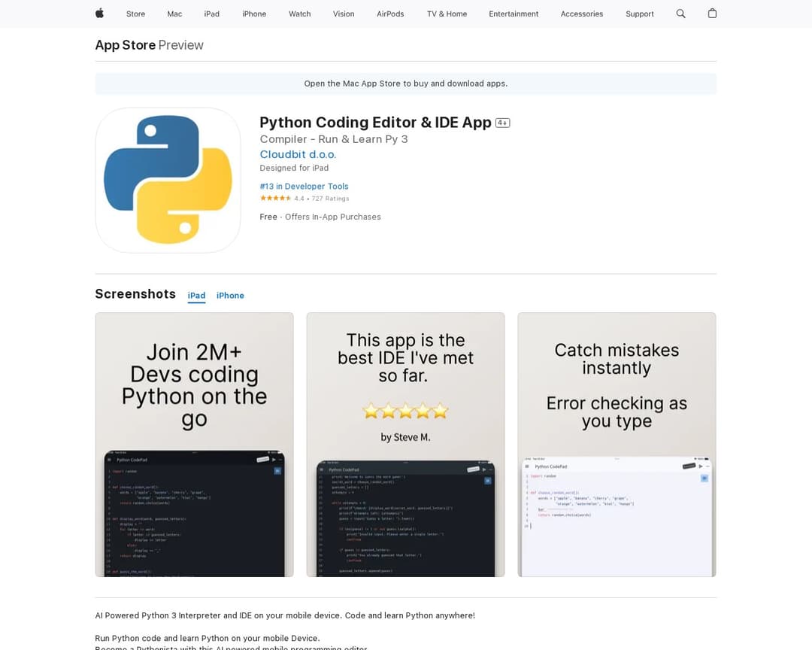The image size is (812, 650).
Task: Open the iPhone nav menu item
Action: click(x=254, y=14)
